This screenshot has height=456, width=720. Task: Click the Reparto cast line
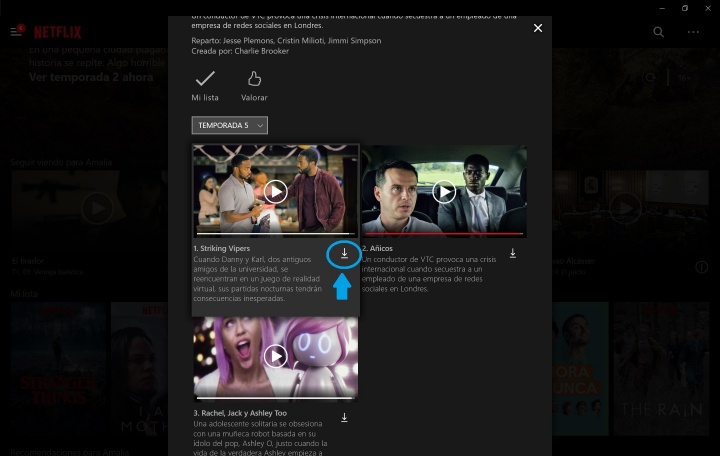286,40
